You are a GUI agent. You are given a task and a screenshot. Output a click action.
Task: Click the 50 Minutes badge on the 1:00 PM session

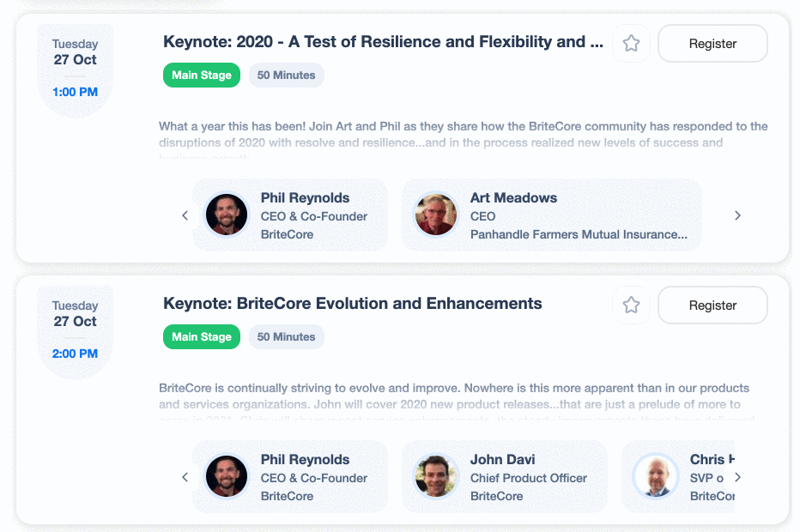(286, 75)
